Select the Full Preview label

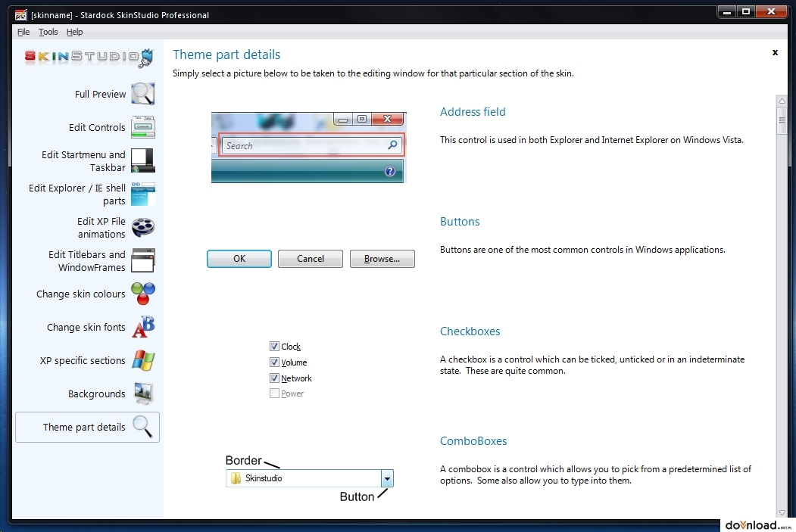click(100, 94)
